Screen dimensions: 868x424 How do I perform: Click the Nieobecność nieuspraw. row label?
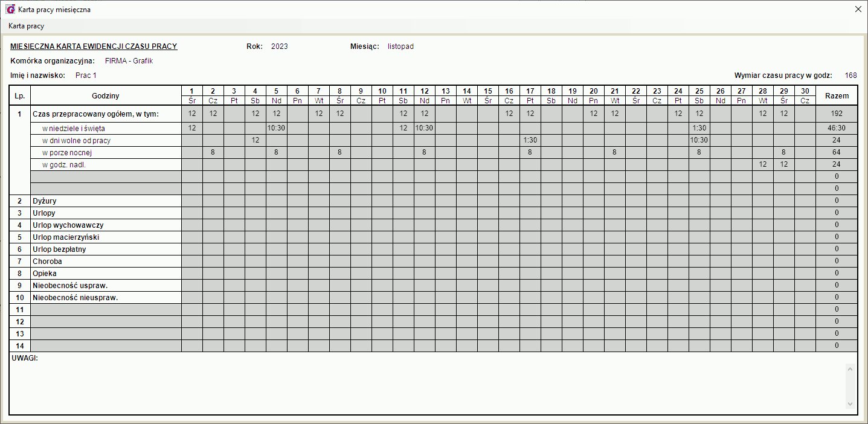click(75, 298)
